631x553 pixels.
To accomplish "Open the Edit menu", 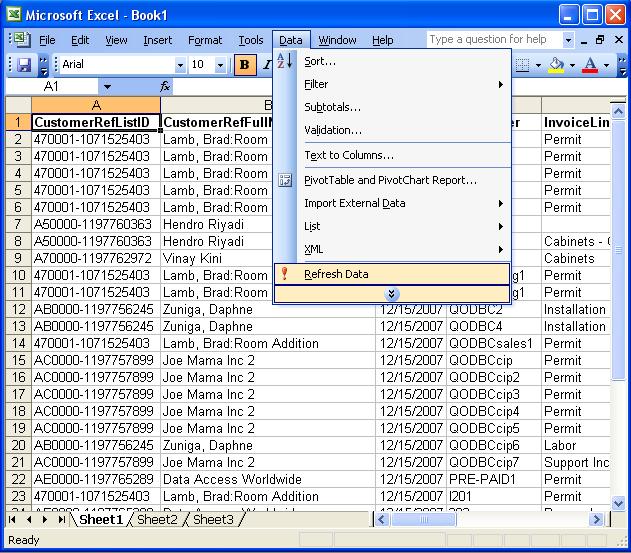I will pos(80,40).
